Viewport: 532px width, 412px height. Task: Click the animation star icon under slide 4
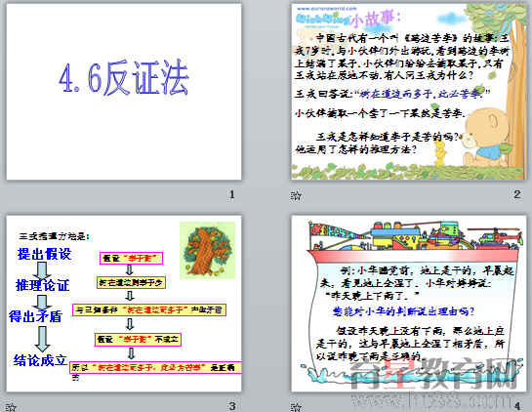coord(296,407)
